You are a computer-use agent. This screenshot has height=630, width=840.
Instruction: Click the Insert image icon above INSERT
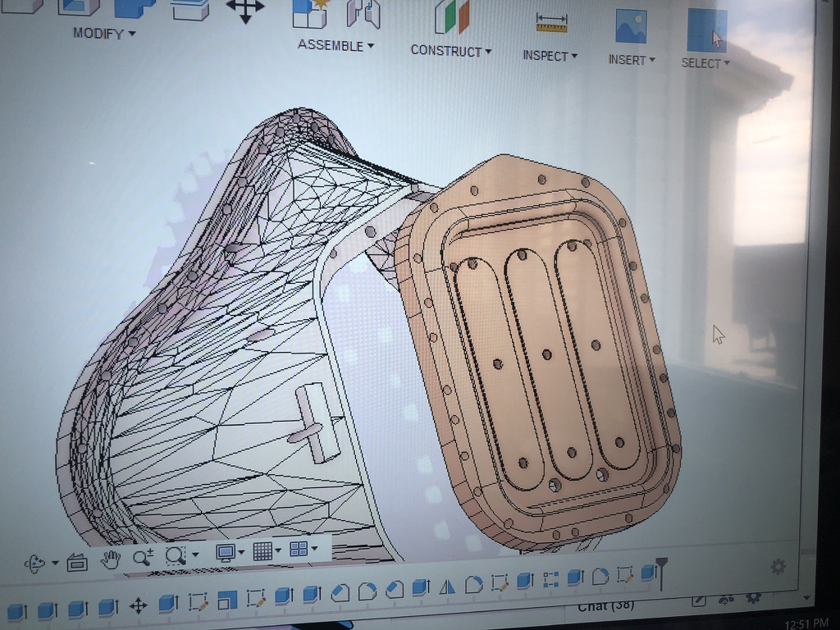631,26
